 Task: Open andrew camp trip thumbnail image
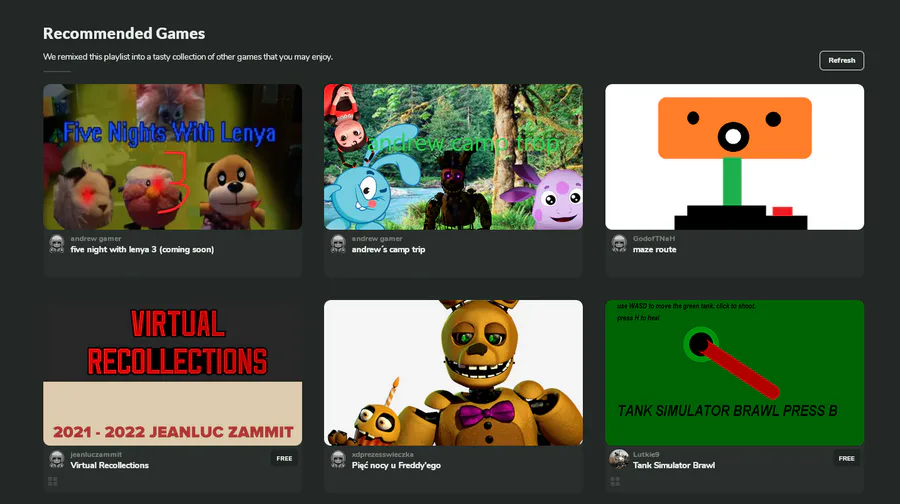click(453, 157)
